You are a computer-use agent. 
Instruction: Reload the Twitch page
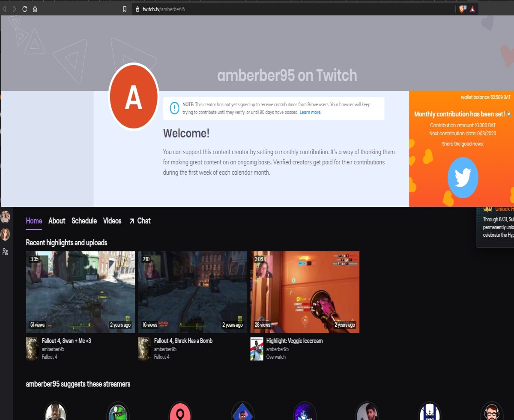[24, 9]
